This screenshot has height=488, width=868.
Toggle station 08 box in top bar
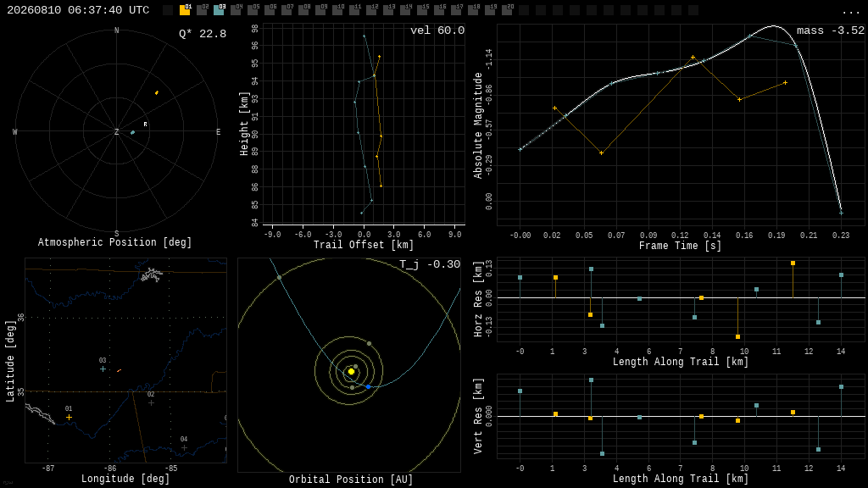pos(303,10)
